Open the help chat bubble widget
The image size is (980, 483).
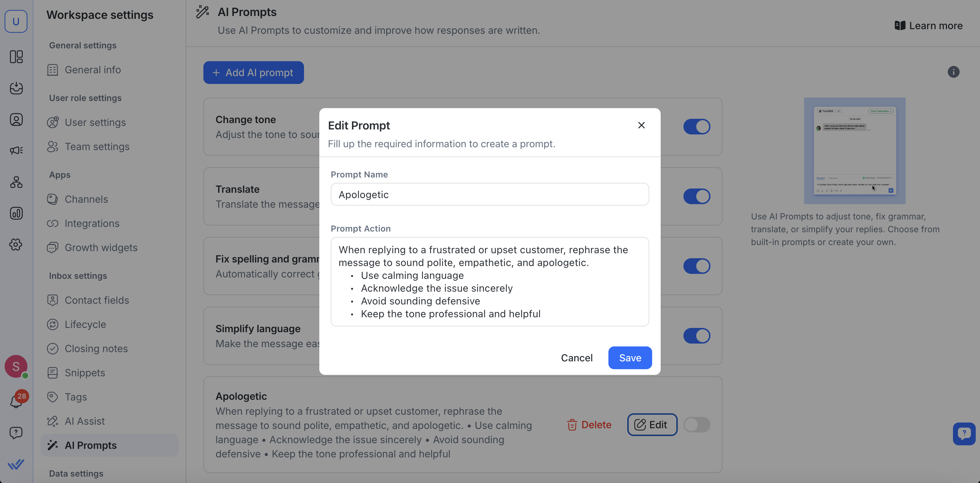[964, 433]
